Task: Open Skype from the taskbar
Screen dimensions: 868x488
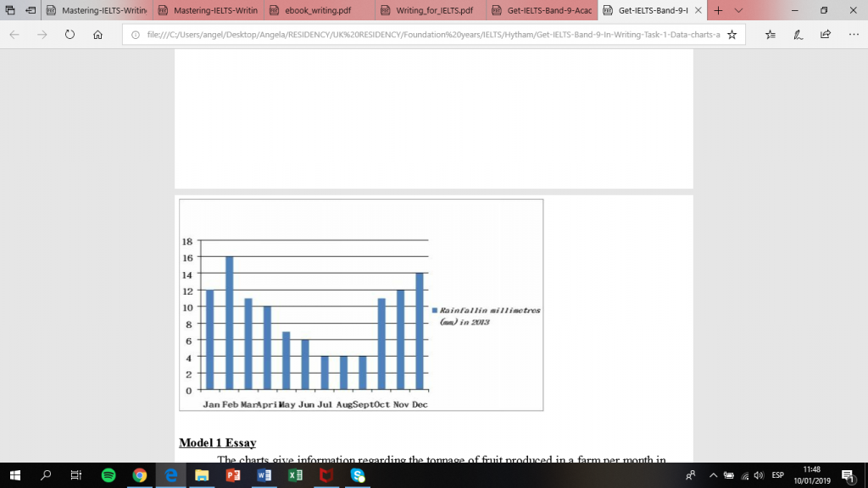Action: click(x=357, y=476)
